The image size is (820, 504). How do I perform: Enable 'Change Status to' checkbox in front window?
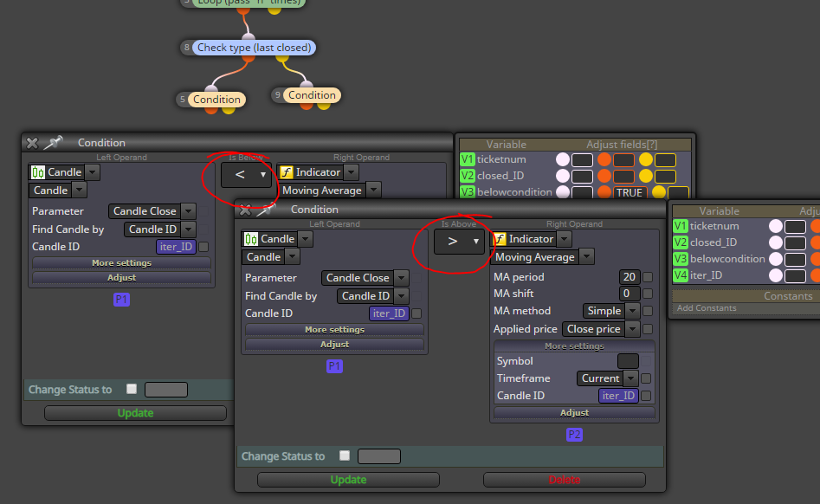click(345, 456)
